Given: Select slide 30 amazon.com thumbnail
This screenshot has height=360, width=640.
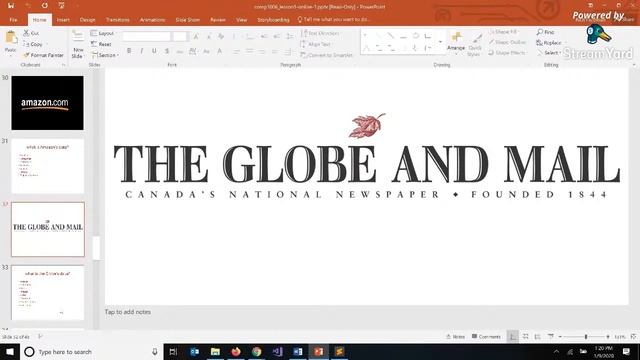Looking at the screenshot, I should point(47,103).
